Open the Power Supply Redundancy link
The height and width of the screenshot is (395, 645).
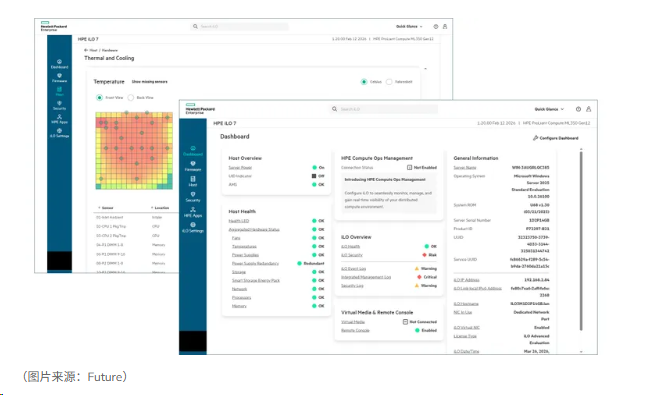255,263
